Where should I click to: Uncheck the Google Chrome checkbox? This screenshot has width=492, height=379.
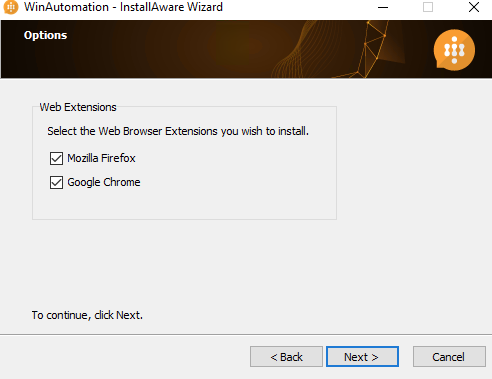pos(56,182)
